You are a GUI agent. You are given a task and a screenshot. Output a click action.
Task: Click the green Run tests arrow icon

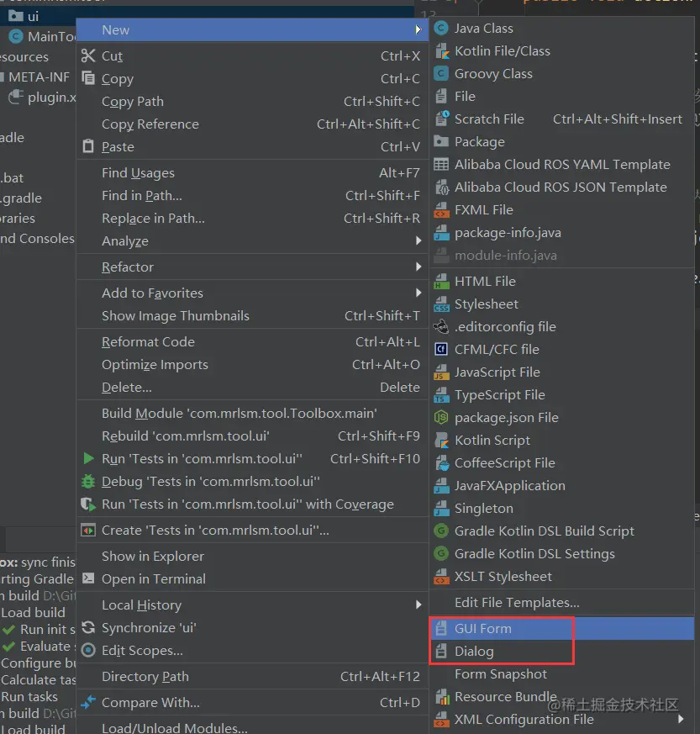[x=88, y=458]
